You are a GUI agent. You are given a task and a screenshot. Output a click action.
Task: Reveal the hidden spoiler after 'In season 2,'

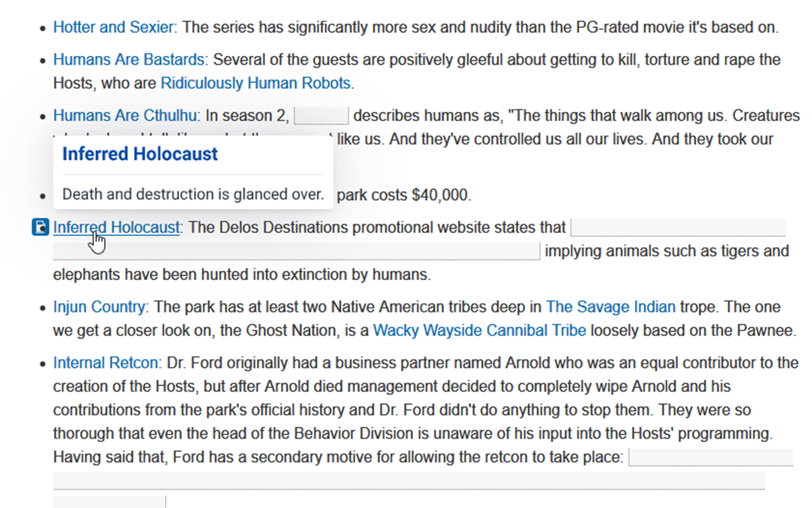(x=322, y=116)
